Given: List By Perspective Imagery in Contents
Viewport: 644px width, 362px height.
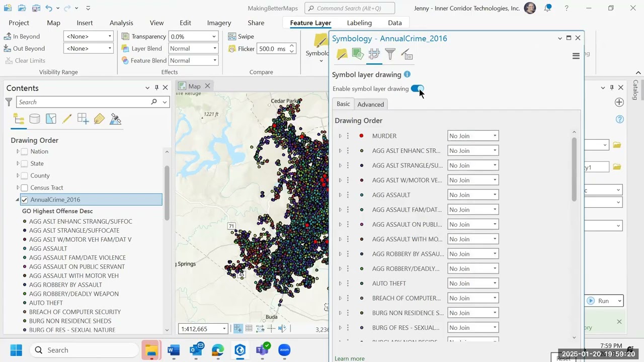Looking at the screenshot, I should point(115,119).
